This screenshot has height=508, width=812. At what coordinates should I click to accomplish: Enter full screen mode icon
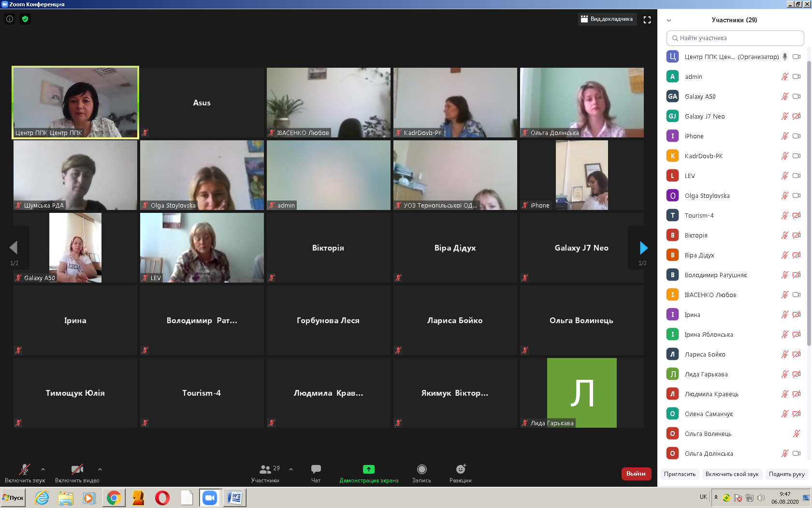coord(647,19)
